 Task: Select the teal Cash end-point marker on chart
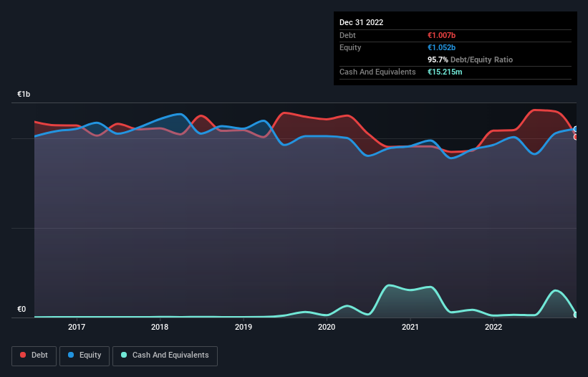pyautogui.click(x=576, y=315)
